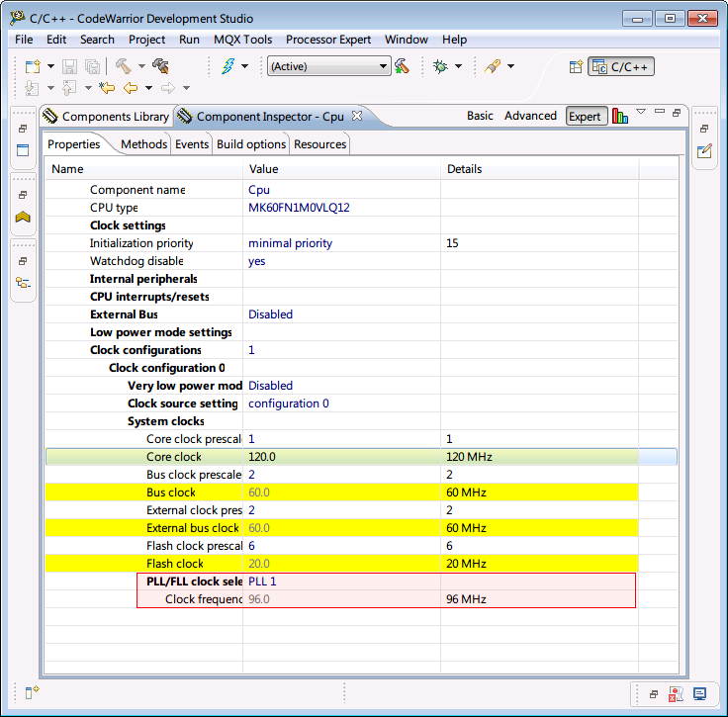Click the Details column header
Image resolution: width=728 pixels, height=717 pixels.
pyautogui.click(x=539, y=169)
